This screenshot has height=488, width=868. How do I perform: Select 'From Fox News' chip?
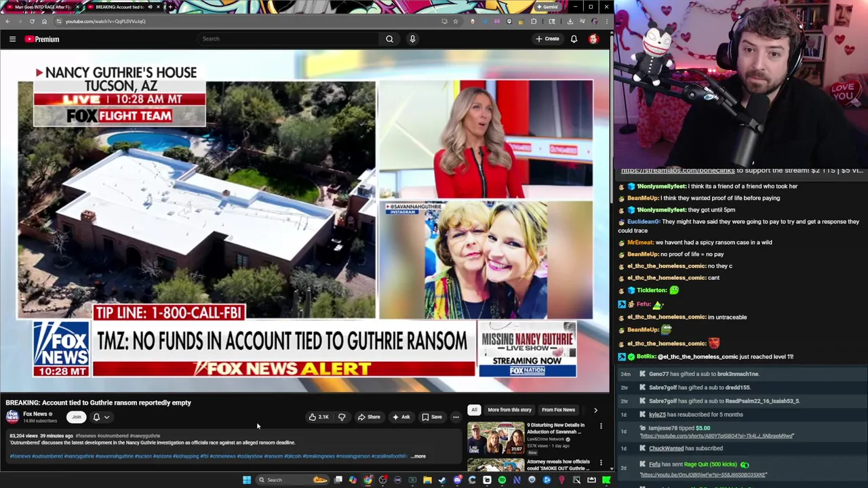(558, 409)
